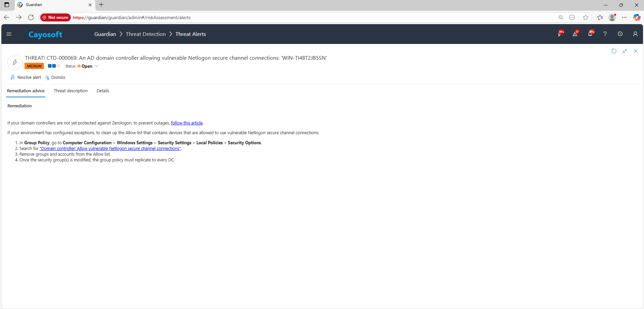Refresh the alert panel
The image size is (644, 309).
tap(614, 51)
